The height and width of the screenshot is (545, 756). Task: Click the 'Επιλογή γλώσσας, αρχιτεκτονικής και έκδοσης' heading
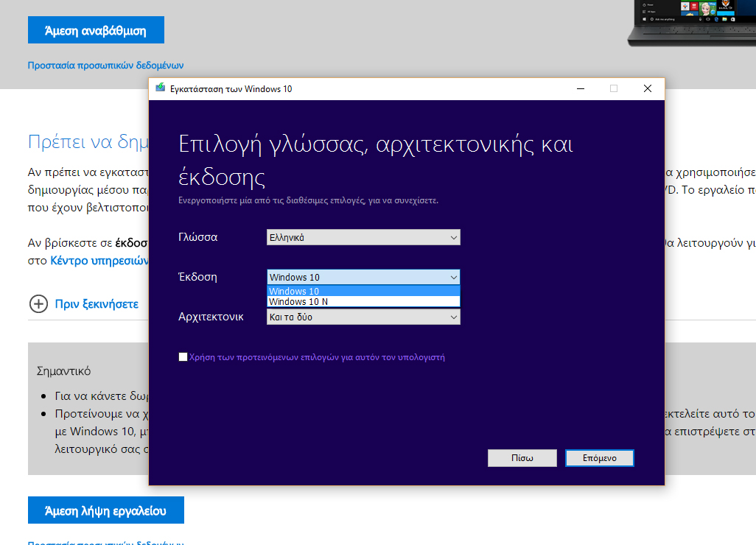click(376, 161)
